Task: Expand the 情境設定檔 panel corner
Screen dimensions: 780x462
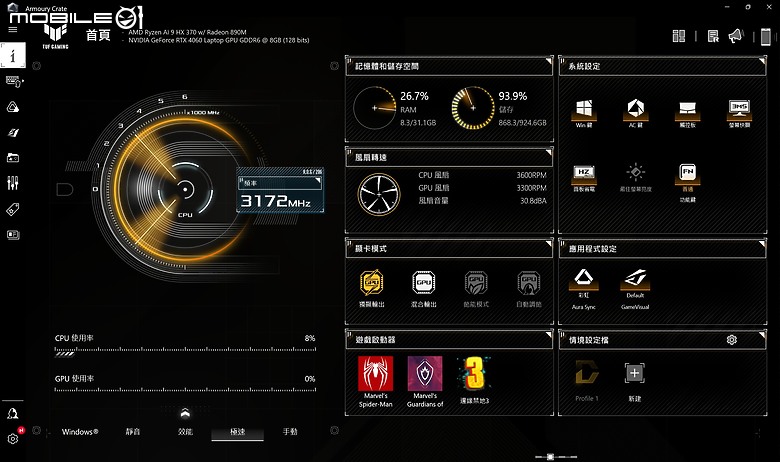Action: click(762, 335)
